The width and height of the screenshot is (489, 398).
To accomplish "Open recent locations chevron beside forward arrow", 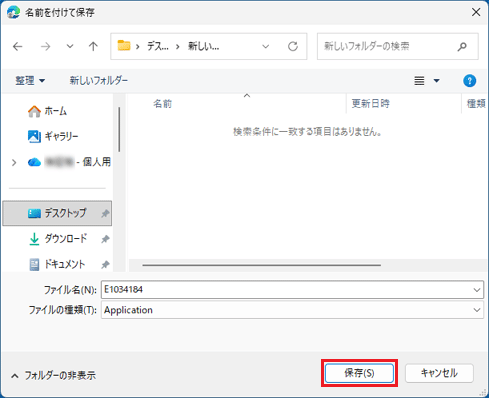I will click(x=70, y=46).
